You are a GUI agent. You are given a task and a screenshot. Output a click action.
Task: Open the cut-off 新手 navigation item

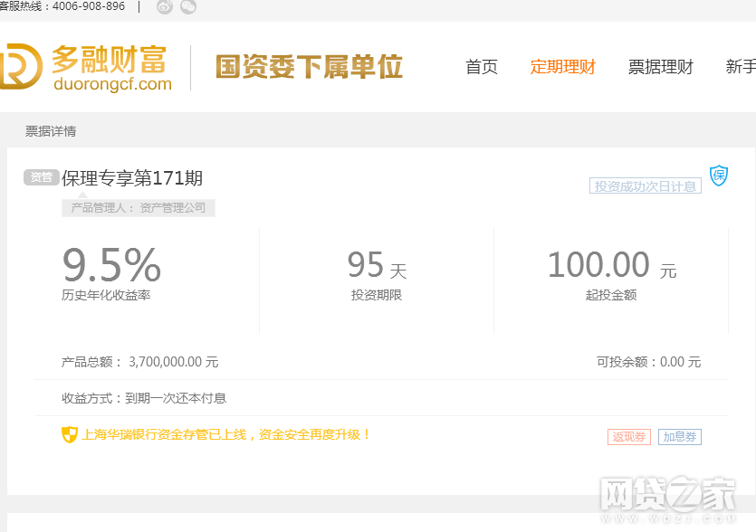point(741,67)
